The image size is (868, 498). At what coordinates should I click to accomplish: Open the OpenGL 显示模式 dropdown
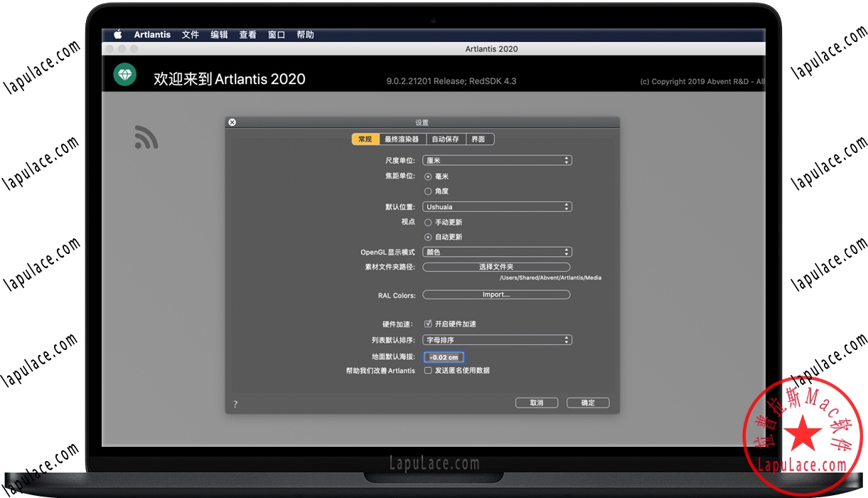coord(497,251)
